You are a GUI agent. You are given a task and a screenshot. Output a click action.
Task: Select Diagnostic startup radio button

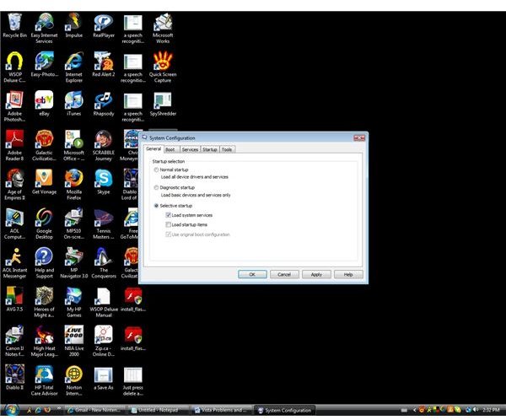click(157, 187)
